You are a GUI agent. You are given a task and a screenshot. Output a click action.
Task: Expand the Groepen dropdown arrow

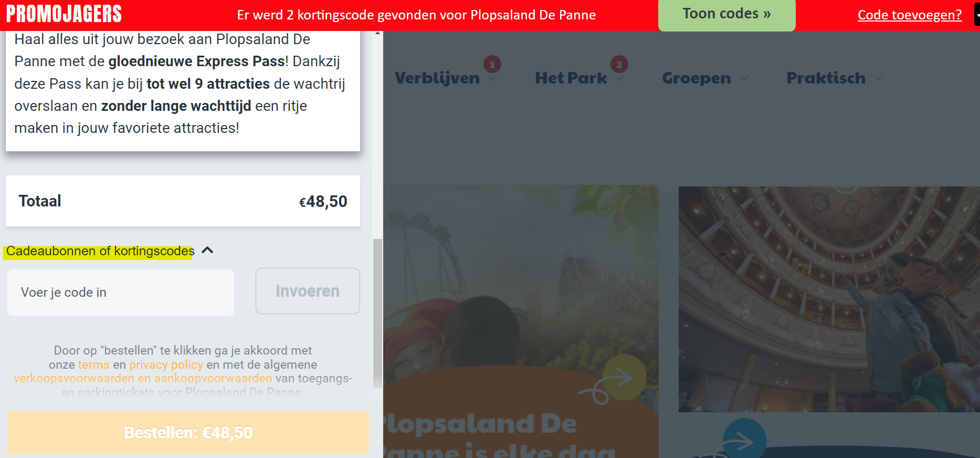(744, 79)
